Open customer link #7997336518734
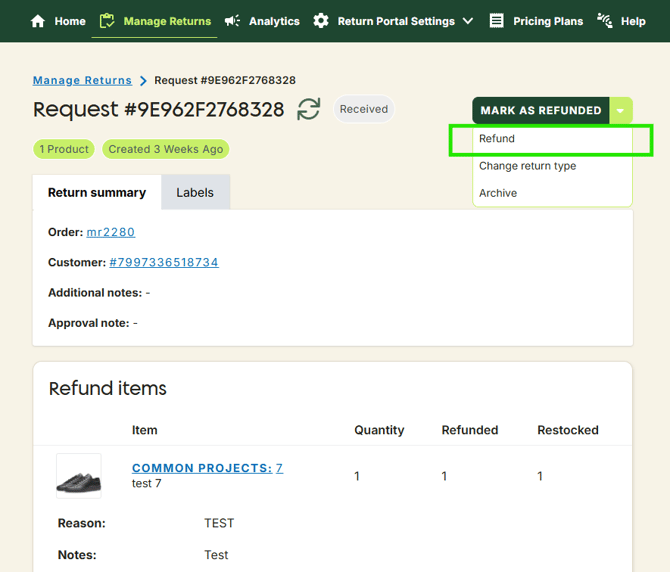The image size is (670, 572). point(164,262)
